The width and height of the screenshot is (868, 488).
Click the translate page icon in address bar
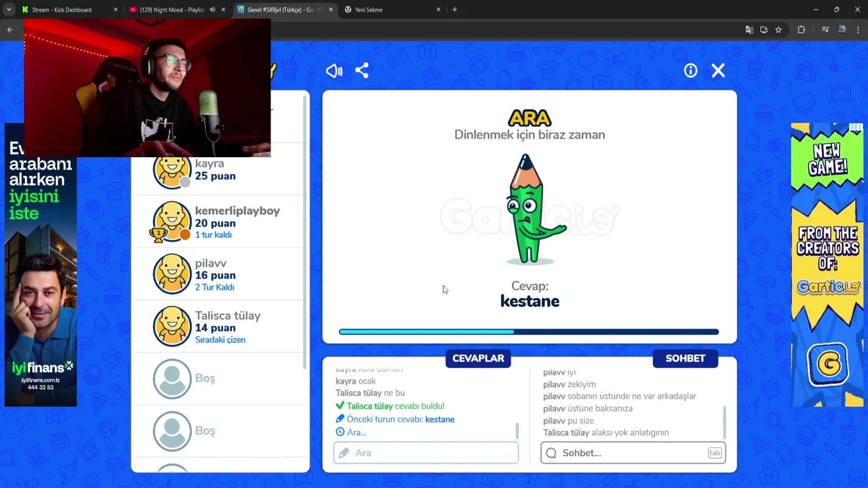(x=749, y=30)
